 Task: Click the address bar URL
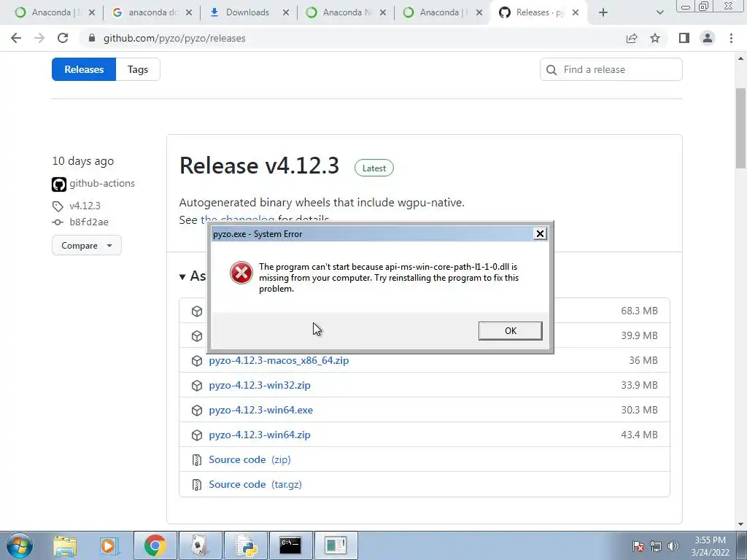click(x=174, y=38)
